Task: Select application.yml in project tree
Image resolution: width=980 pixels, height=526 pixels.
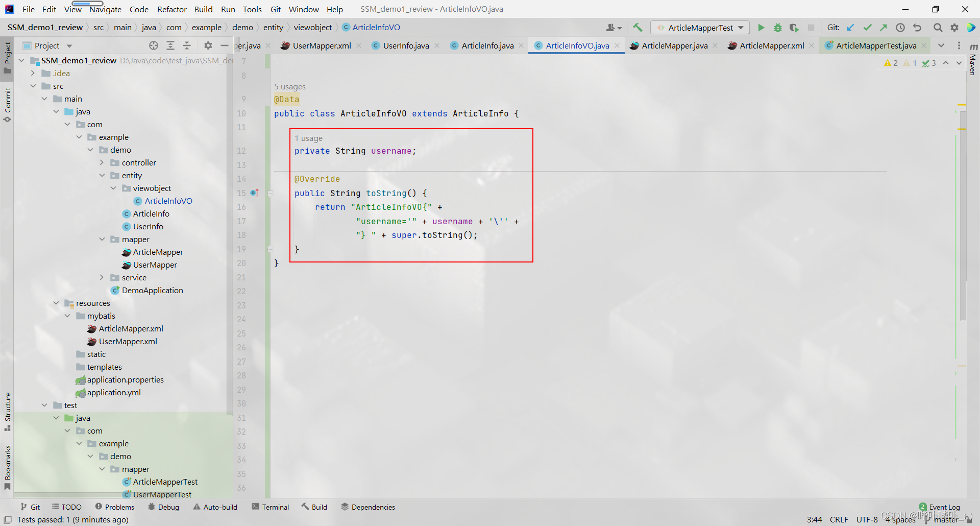Action: pyautogui.click(x=114, y=392)
